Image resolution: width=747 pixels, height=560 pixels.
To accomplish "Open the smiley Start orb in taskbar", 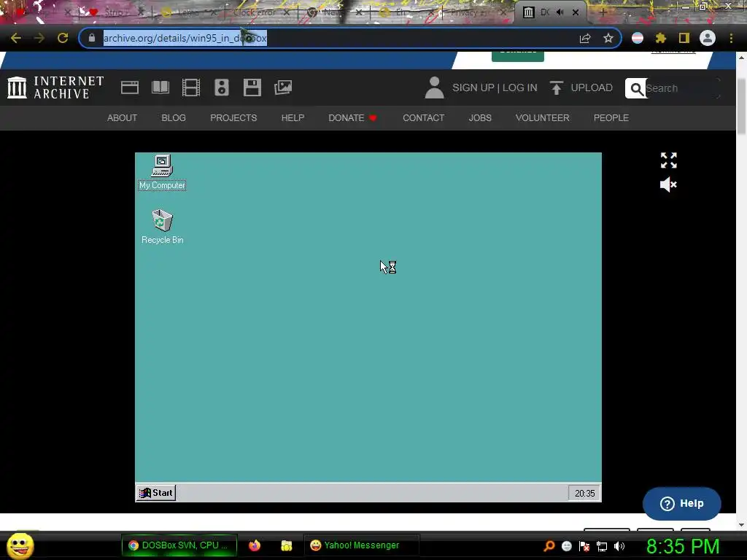I will 20,545.
